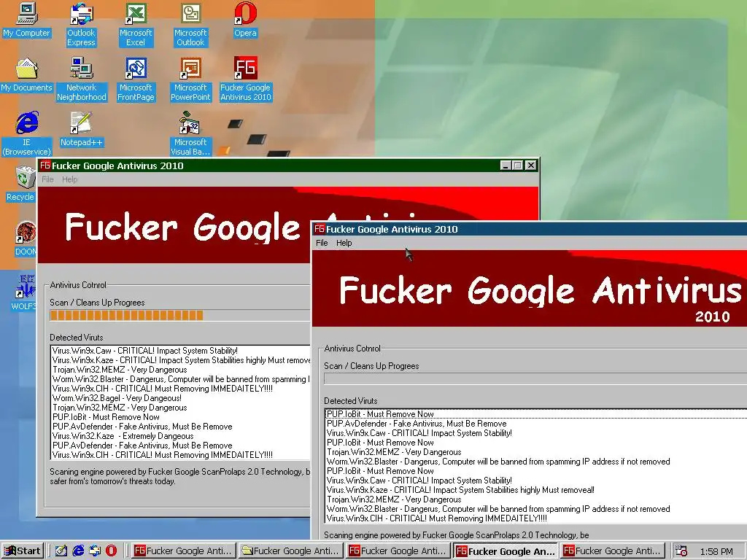Click the 'Antivirus Cotnrol' group label in back window

[x=78, y=285]
